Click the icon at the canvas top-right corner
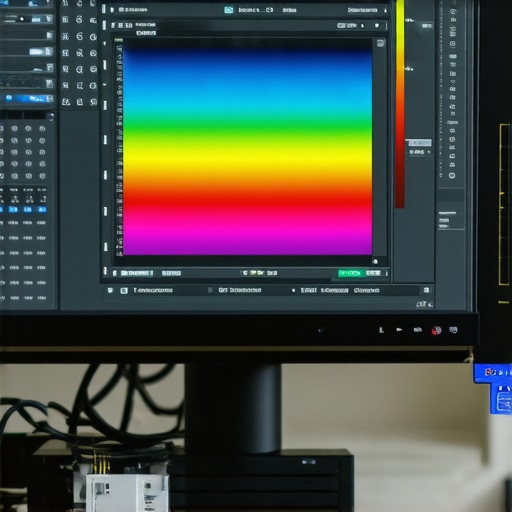The height and width of the screenshot is (512, 512). 380,43
